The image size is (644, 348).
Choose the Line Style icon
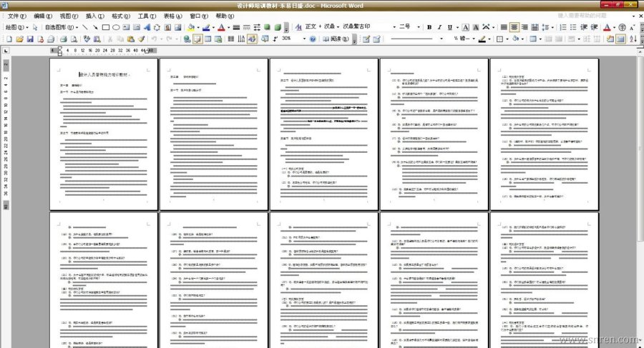tap(236, 27)
